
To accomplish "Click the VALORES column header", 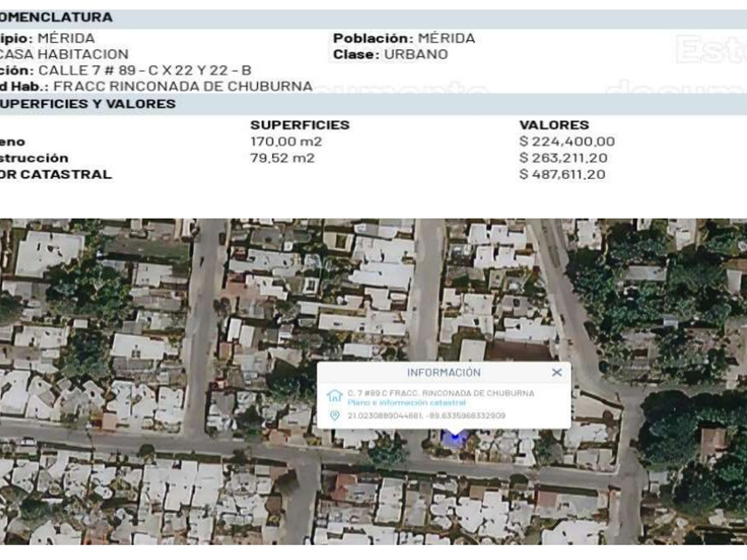I will tap(554, 124).
